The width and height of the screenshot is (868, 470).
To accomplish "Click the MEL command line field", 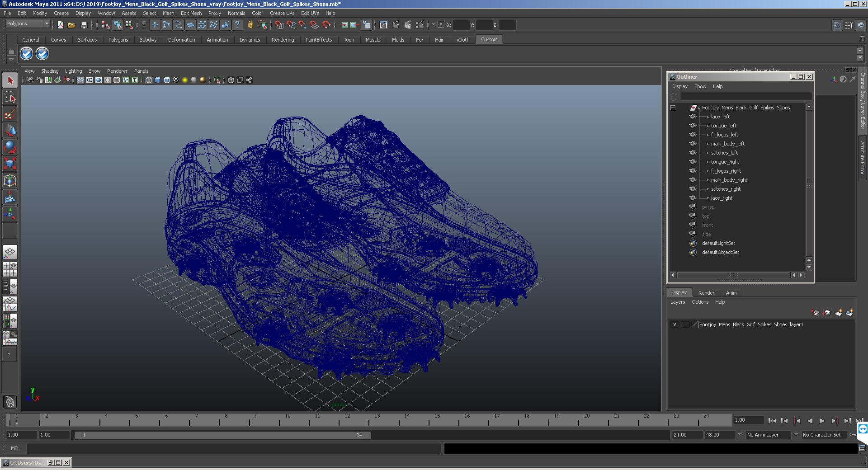I will (x=234, y=448).
